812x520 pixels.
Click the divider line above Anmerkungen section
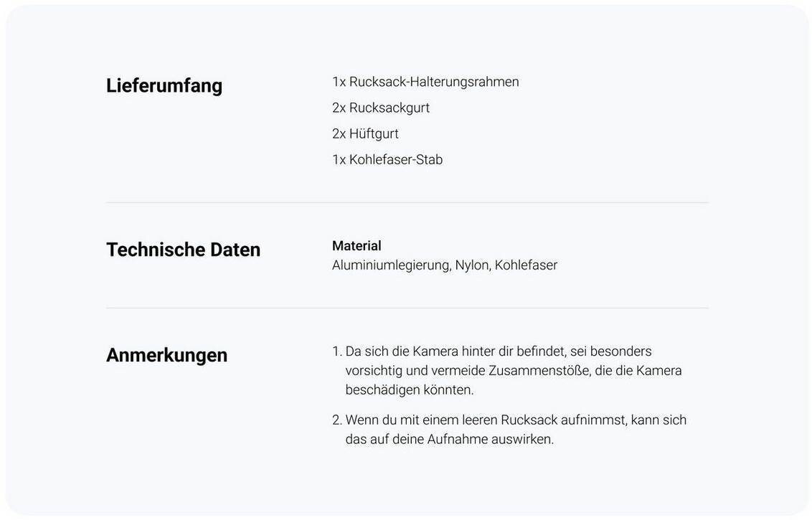(407, 308)
